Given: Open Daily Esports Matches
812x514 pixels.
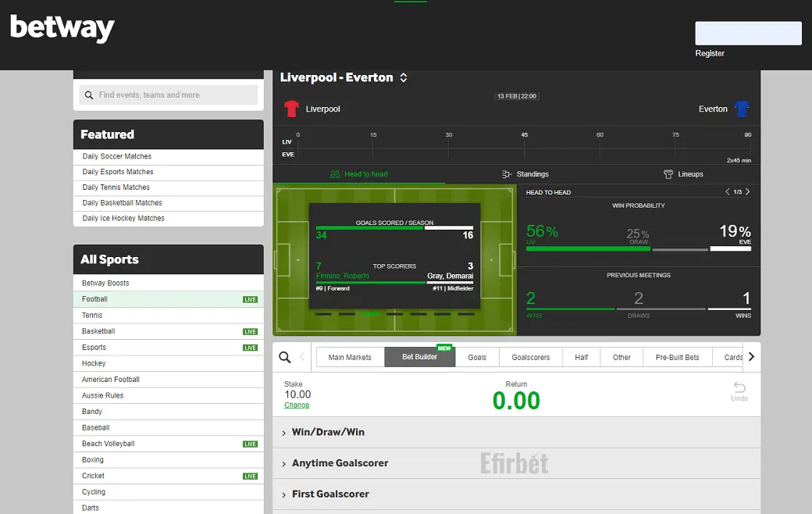Looking at the screenshot, I should click(169, 172).
